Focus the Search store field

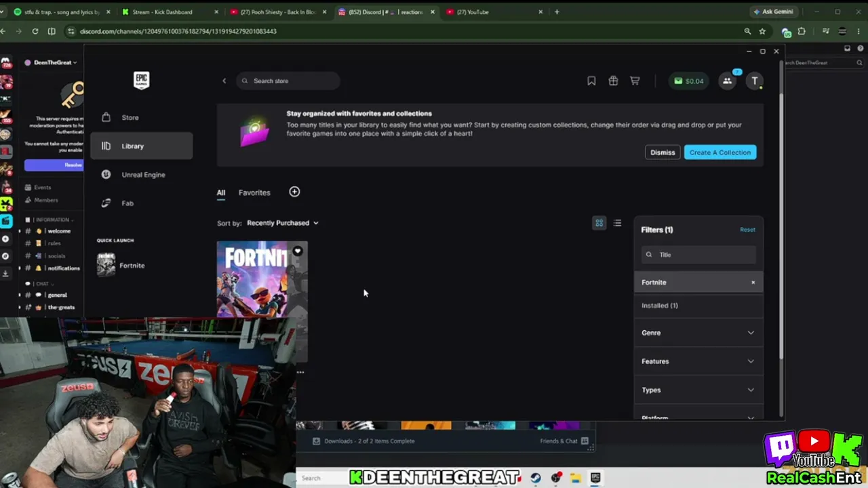[288, 81]
